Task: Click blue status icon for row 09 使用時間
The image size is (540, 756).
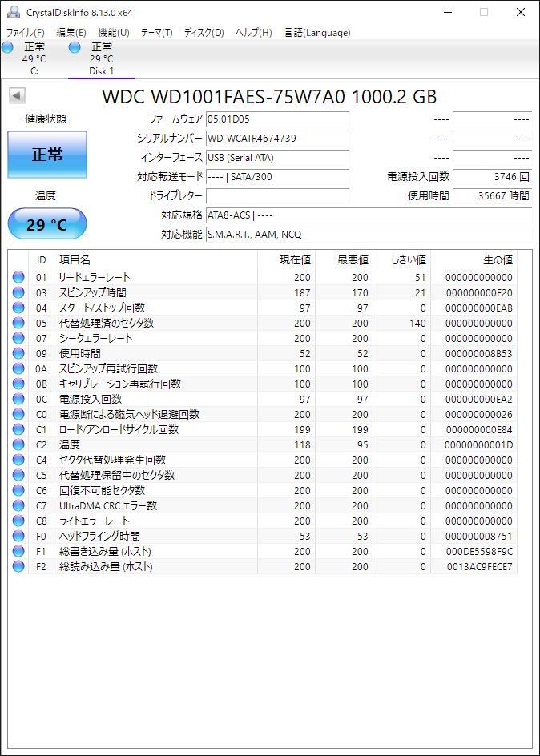Action: [x=18, y=353]
